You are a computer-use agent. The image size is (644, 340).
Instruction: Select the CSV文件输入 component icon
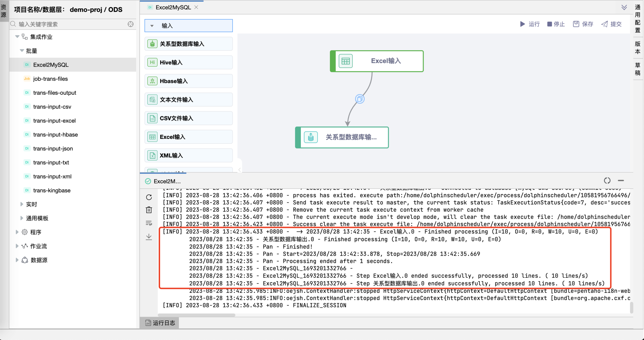(152, 118)
